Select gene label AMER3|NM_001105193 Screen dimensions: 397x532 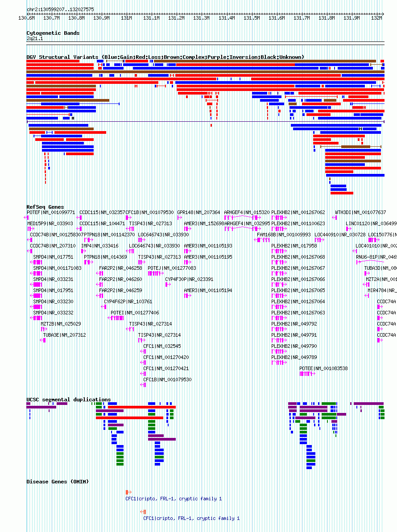(208, 246)
